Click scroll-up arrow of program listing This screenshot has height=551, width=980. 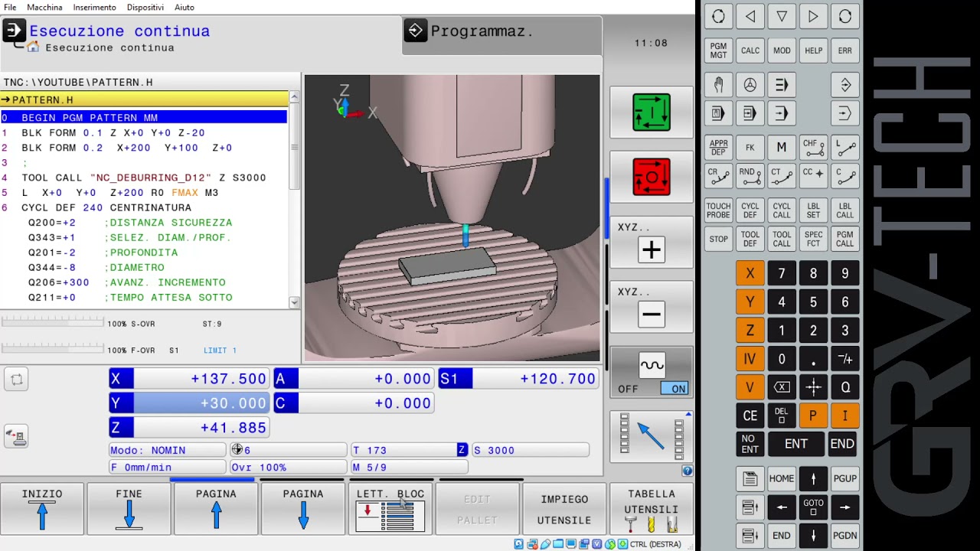coord(295,97)
